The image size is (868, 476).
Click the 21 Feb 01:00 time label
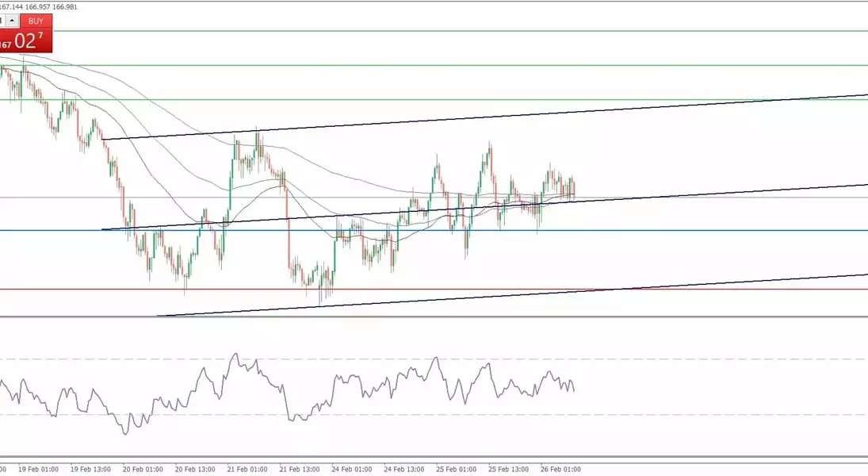coord(247,469)
